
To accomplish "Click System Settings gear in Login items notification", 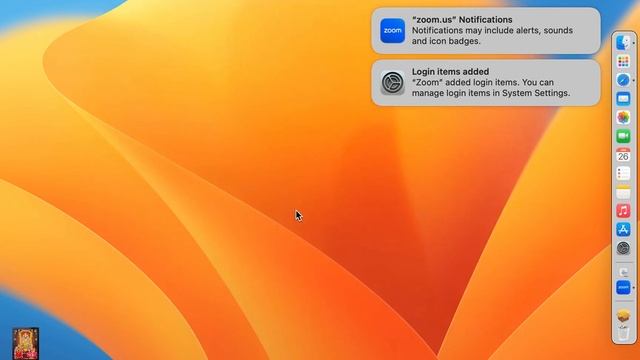I will (393, 82).
